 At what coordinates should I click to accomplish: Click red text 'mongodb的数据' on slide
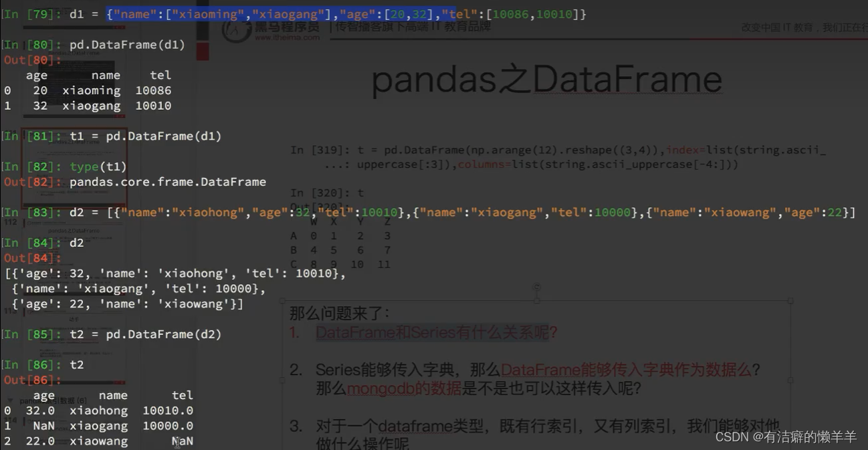(x=404, y=388)
